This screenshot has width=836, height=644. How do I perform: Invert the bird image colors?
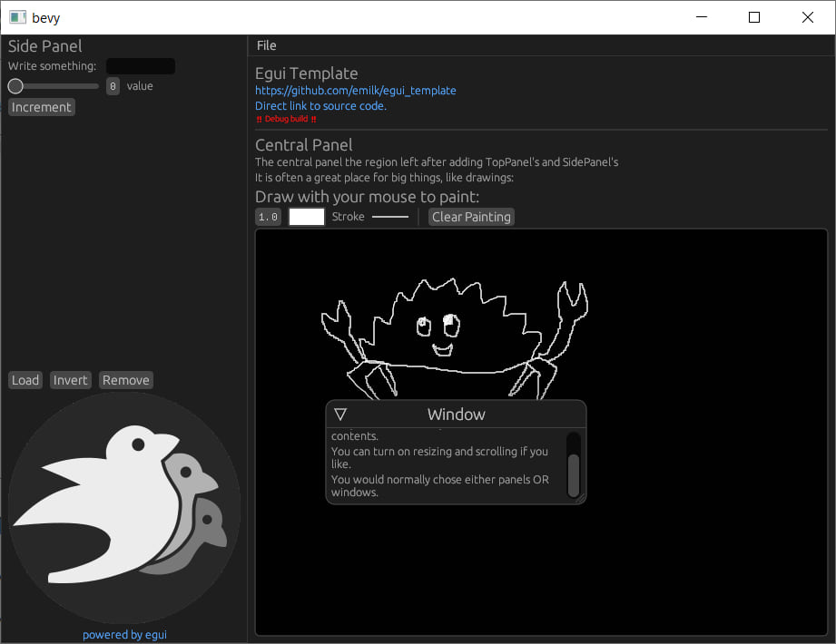(x=71, y=380)
